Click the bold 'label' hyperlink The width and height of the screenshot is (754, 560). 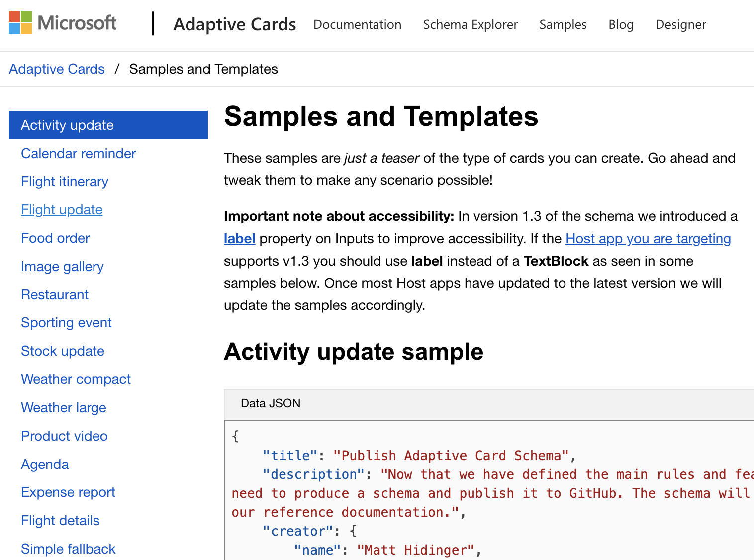pos(240,239)
